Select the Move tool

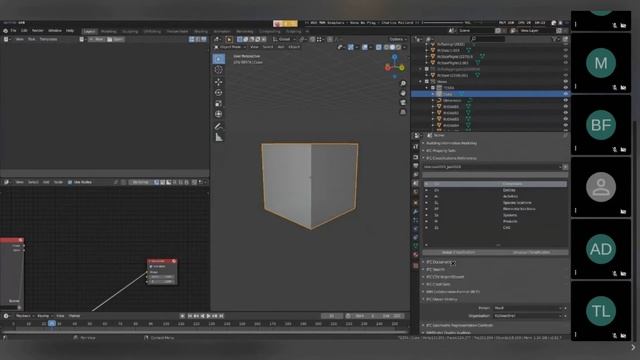[x=219, y=82]
